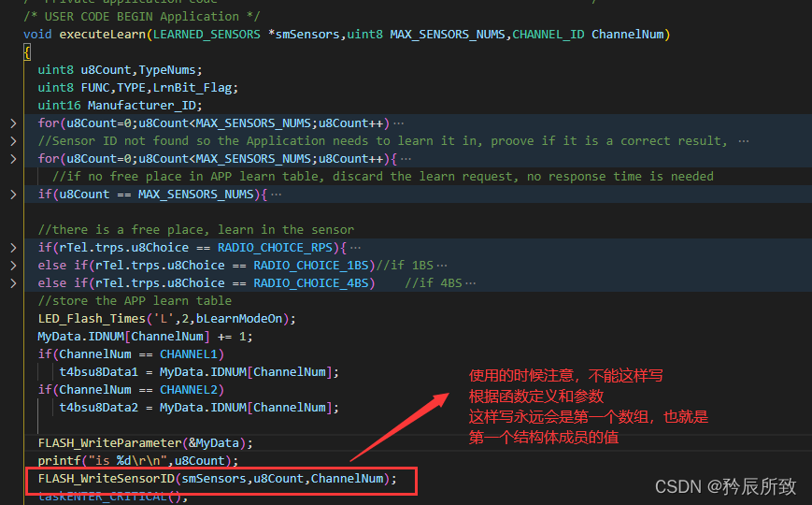Image resolution: width=812 pixels, height=505 pixels.
Task: Click '//there is a free place' comment
Action: (x=195, y=230)
